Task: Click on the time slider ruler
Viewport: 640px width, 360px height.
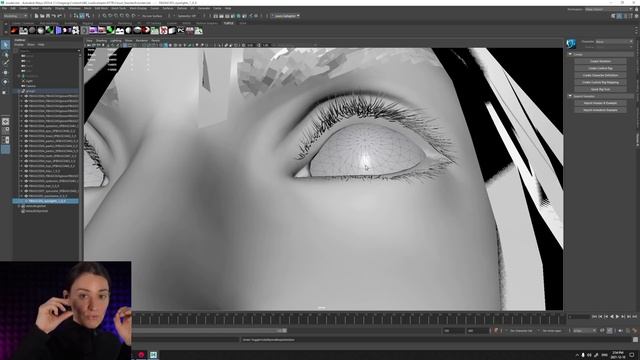Action: (x=349, y=318)
